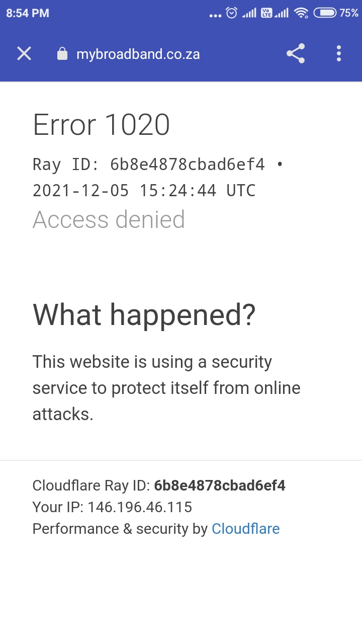Open the three-dot overflow menu

pos(339,54)
